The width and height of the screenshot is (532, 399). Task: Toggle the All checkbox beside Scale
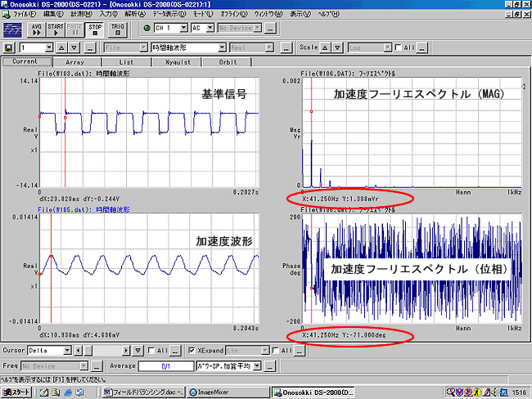click(x=399, y=47)
